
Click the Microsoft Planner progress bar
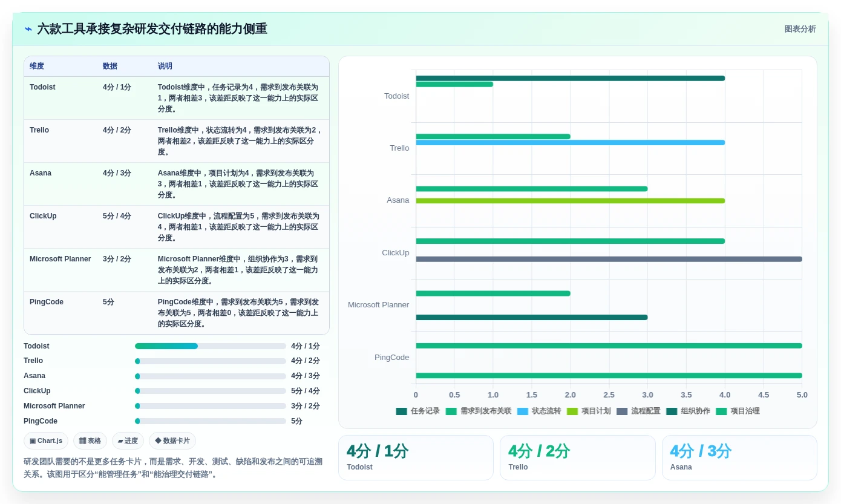211,406
